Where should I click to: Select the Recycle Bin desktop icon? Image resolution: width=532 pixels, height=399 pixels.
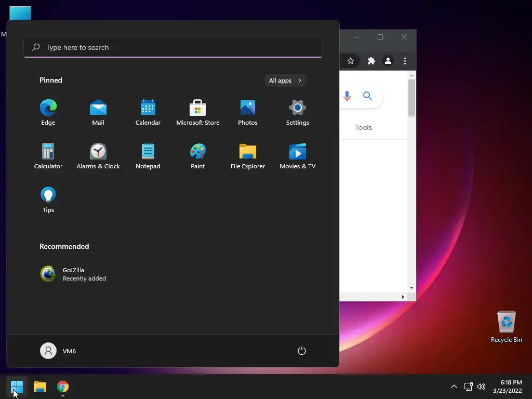(506, 327)
